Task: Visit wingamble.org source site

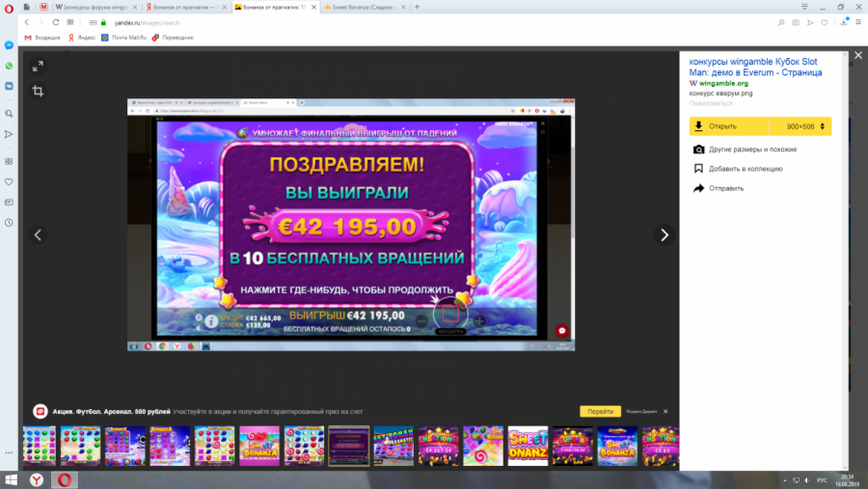Action: tap(723, 84)
